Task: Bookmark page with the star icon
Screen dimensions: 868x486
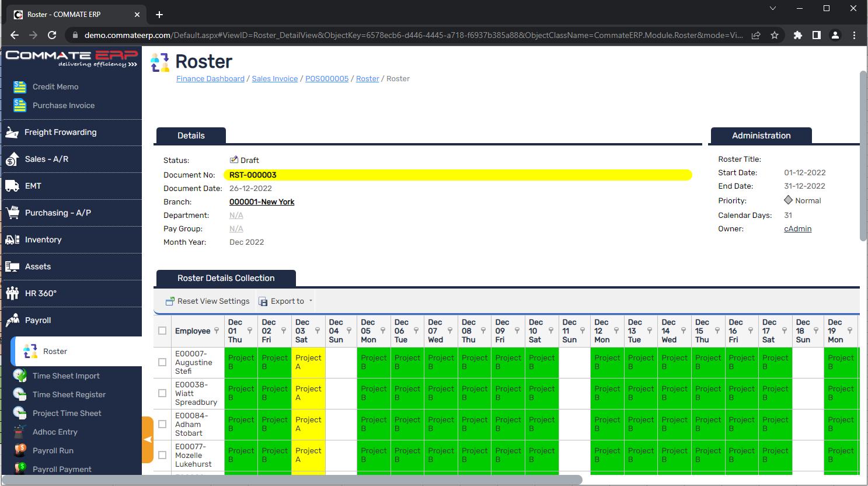Action: click(775, 35)
